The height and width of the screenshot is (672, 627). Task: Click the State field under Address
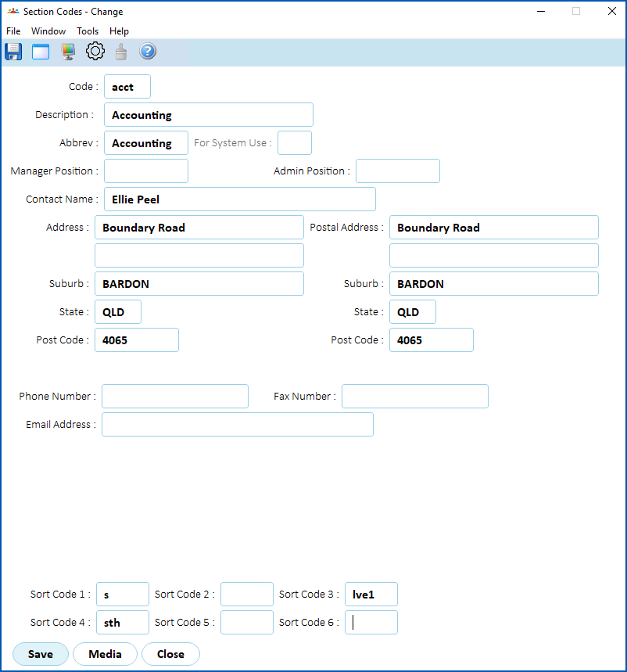pyautogui.click(x=118, y=312)
